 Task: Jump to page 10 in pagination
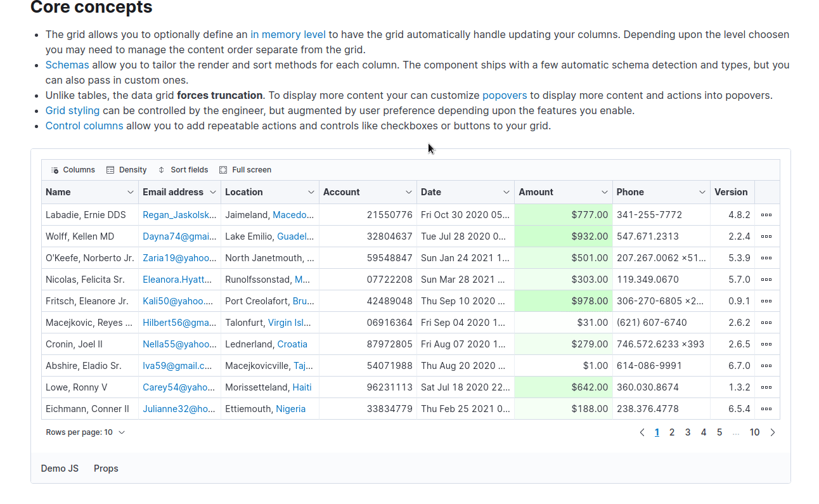754,432
